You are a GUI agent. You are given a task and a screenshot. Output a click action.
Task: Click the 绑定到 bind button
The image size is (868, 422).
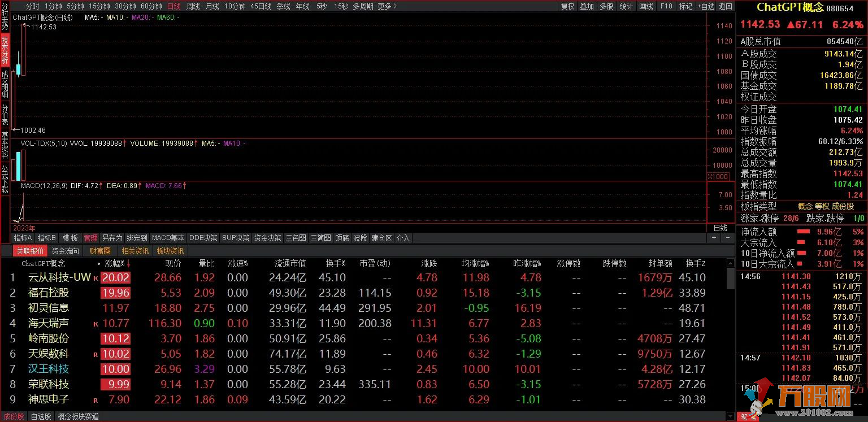tap(137, 238)
